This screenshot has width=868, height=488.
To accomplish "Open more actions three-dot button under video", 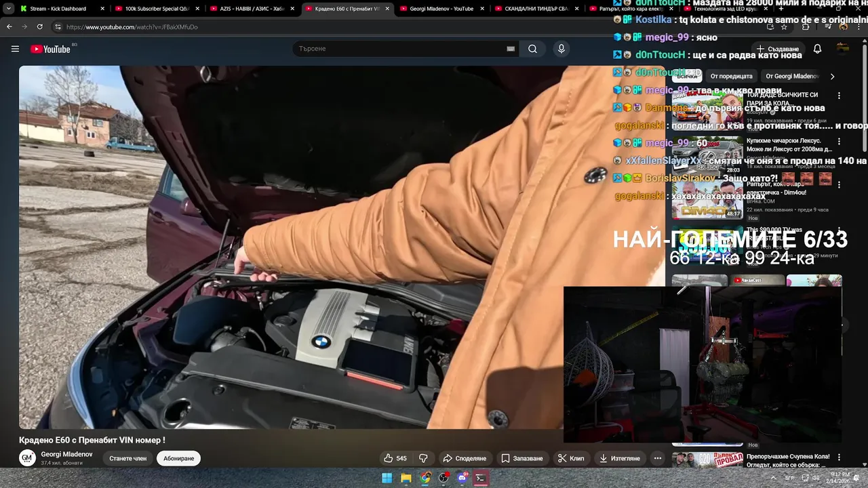I will tap(657, 458).
